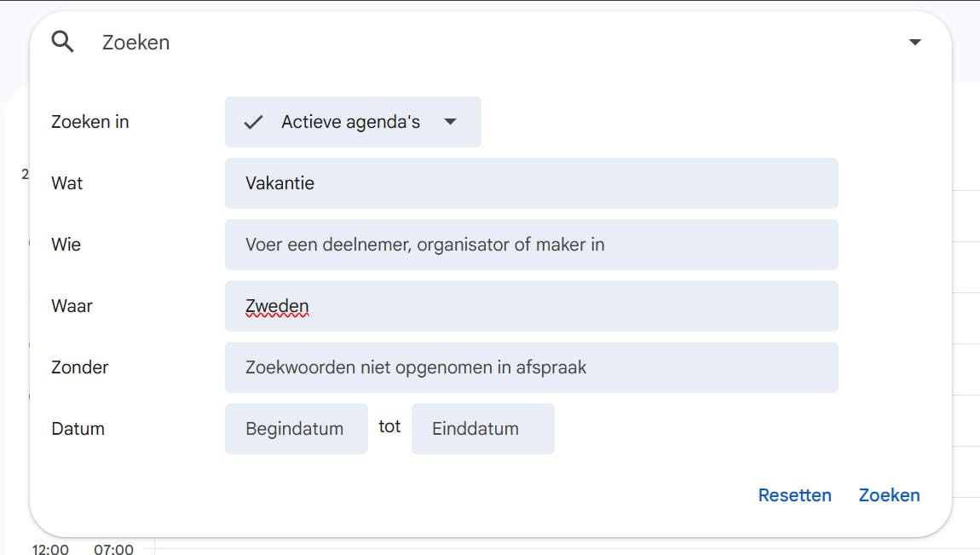Screen dimensions: 980x555
Task: Click the magnifying glass search icon
Action: (63, 42)
